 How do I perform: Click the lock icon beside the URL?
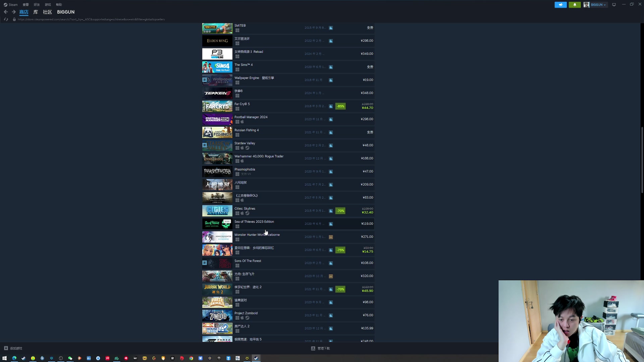click(x=14, y=19)
